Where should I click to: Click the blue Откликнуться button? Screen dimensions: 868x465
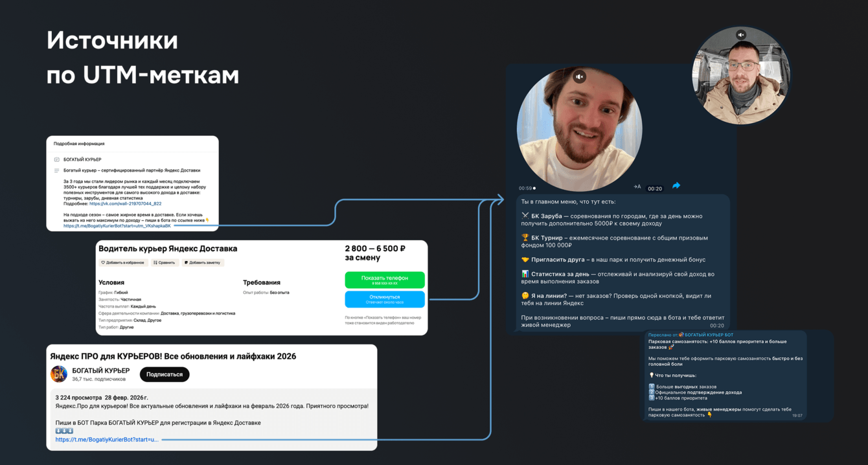tap(385, 299)
